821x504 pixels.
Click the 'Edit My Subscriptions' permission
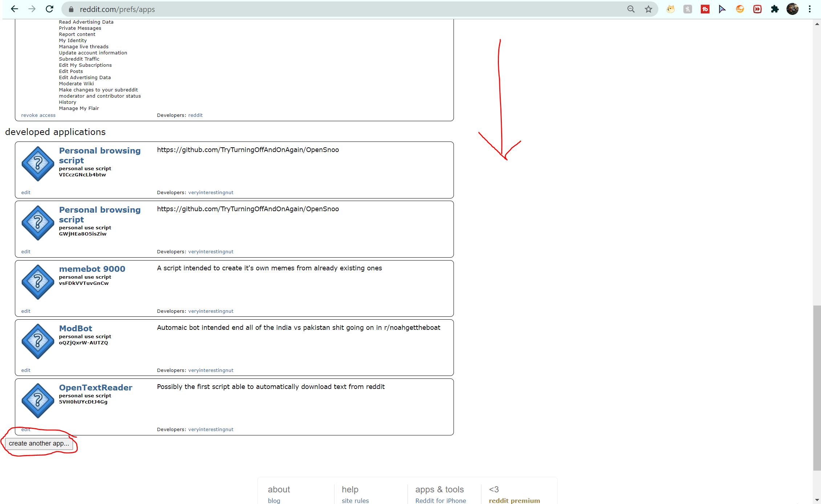pyautogui.click(x=85, y=65)
